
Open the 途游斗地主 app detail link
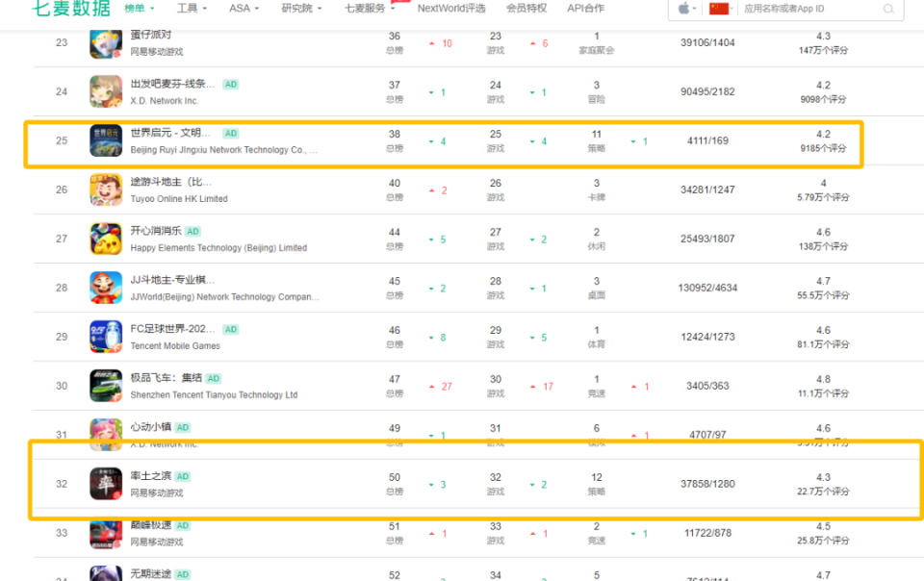point(169,182)
